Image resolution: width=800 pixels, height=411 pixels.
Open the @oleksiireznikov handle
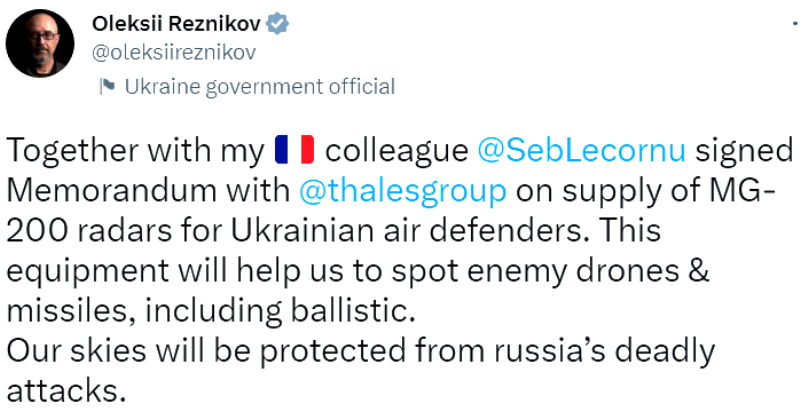tap(167, 52)
